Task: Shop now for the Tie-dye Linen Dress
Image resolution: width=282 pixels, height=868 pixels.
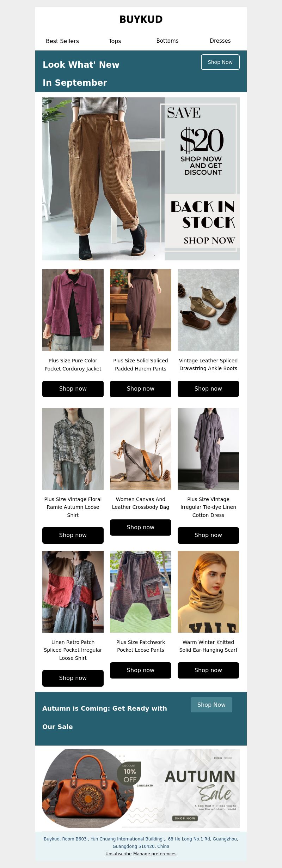Action: 208,535
